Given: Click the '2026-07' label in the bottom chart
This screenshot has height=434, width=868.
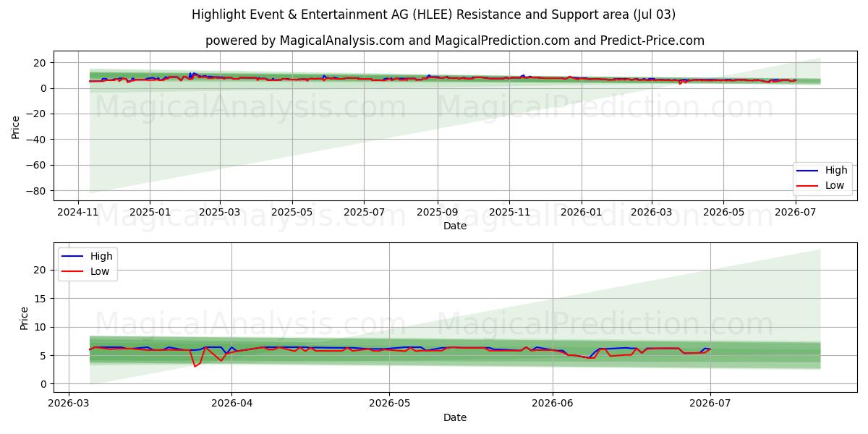Looking at the screenshot, I should coord(710,405).
